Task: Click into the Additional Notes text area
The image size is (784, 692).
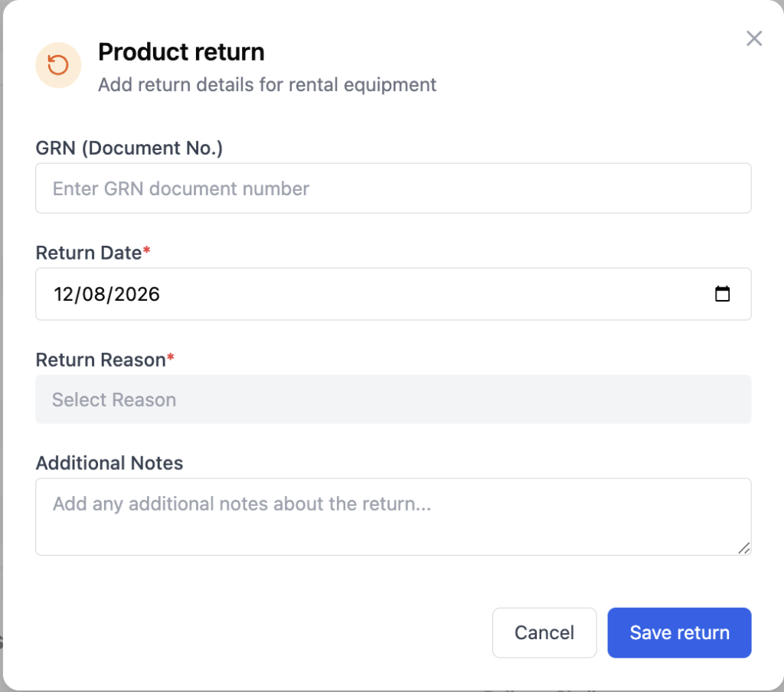Action: pyautogui.click(x=393, y=517)
